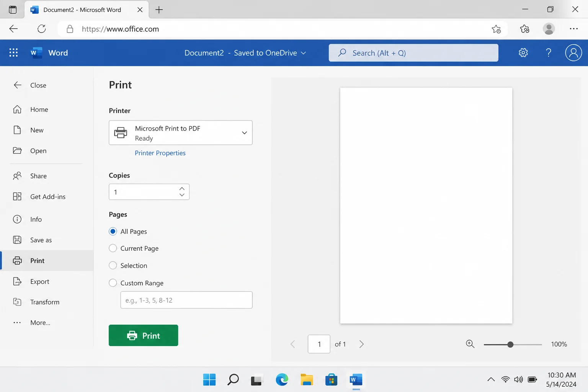Click the green Print button
Viewport: 588px width, 392px height.
pyautogui.click(x=143, y=335)
